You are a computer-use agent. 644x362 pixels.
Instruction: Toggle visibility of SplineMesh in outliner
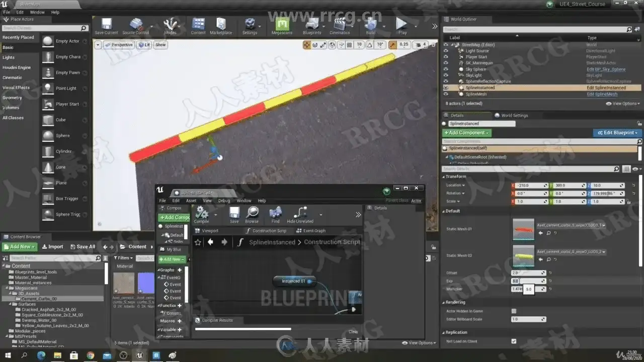tap(446, 94)
